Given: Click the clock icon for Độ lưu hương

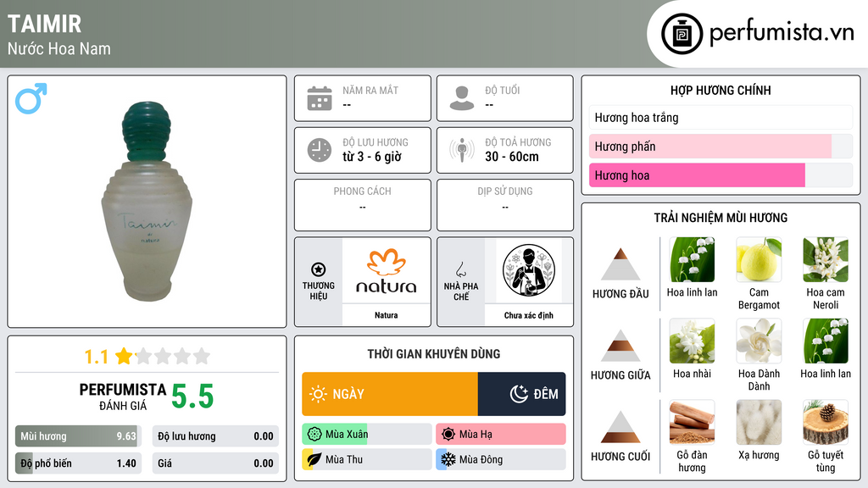Looking at the screenshot, I should (x=320, y=150).
